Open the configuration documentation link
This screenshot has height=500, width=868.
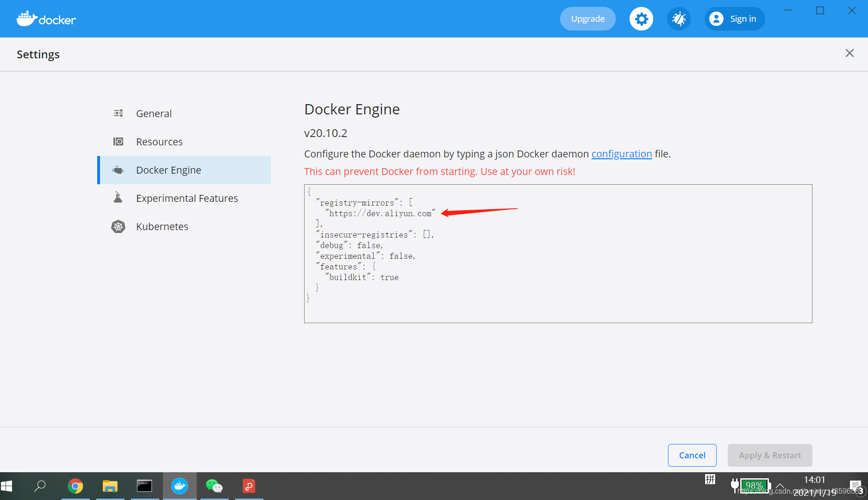pyautogui.click(x=622, y=154)
